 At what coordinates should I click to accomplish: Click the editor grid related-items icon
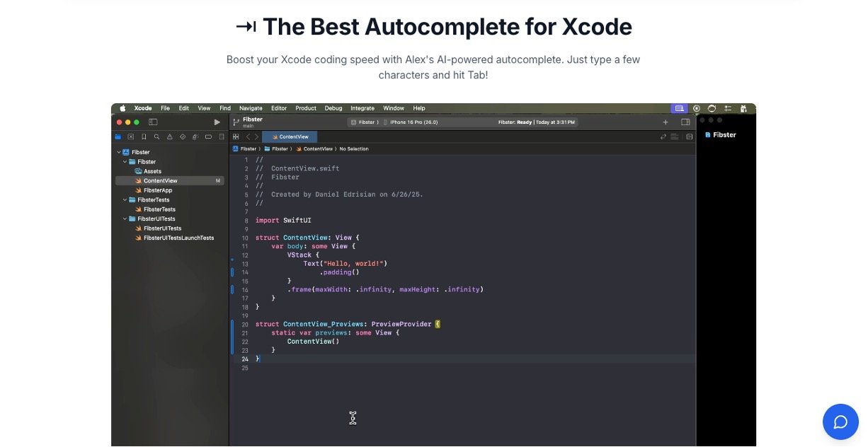236,137
